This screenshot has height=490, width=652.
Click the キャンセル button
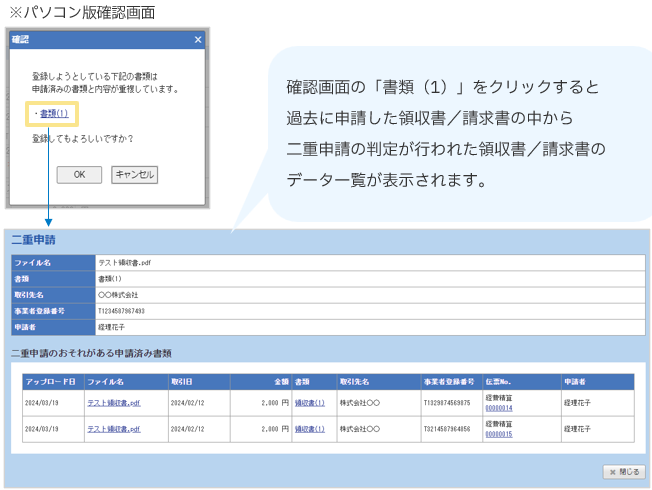(134, 174)
